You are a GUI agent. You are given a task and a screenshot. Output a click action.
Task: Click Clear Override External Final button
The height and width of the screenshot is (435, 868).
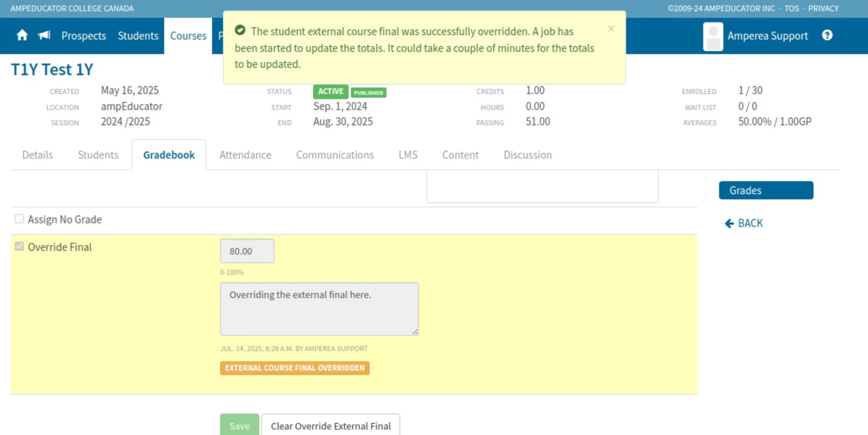click(x=331, y=425)
